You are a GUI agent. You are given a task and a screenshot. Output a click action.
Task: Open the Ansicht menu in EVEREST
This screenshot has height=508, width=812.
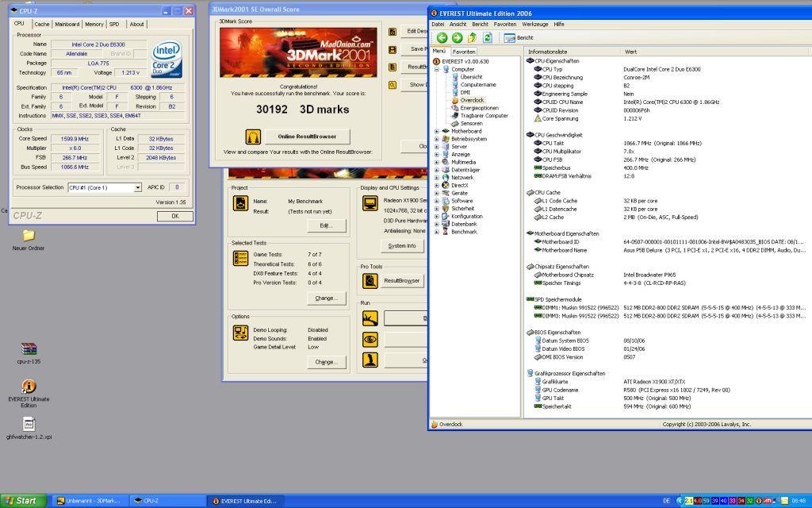coord(458,25)
